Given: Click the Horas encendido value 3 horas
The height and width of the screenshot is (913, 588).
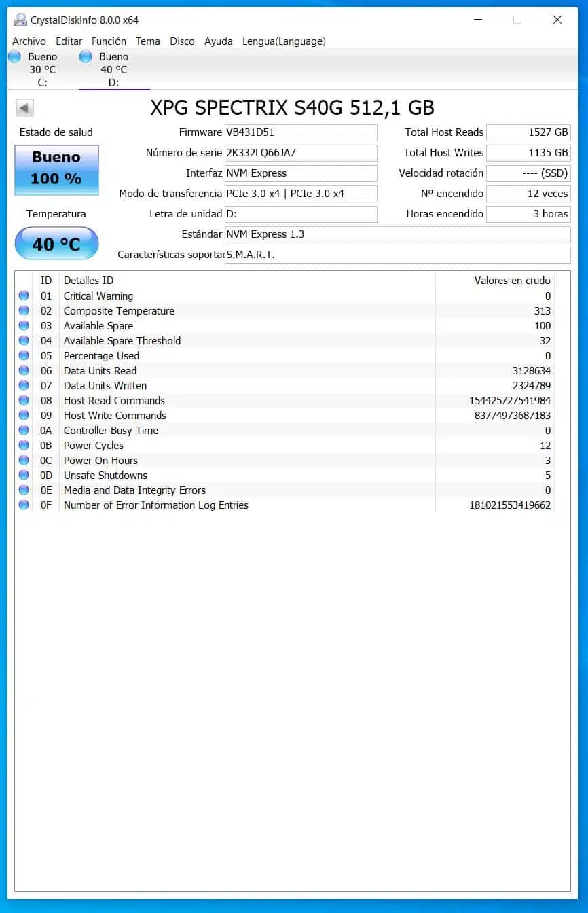Looking at the screenshot, I should (x=528, y=214).
